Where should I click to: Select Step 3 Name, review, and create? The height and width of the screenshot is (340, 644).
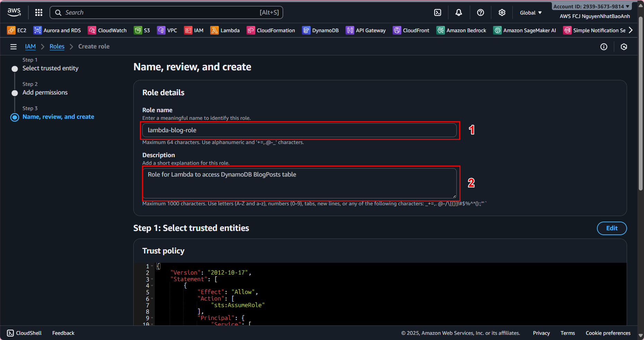[x=58, y=117]
